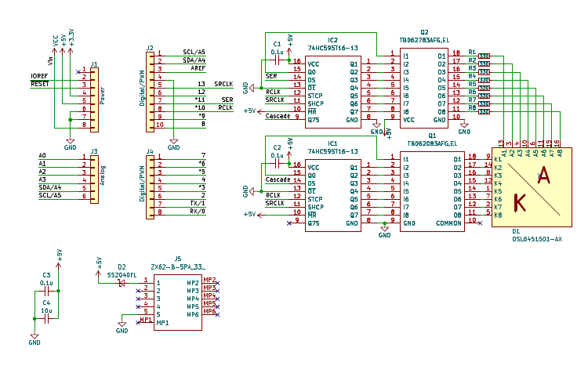
Task: Click the IOREF net label
Action: pyautogui.click(x=39, y=76)
